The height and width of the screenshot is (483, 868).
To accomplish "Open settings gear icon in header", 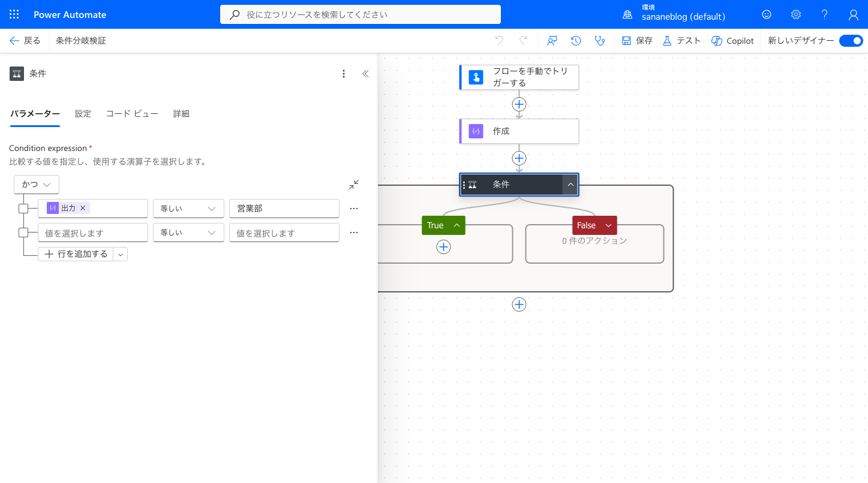I will coord(795,14).
